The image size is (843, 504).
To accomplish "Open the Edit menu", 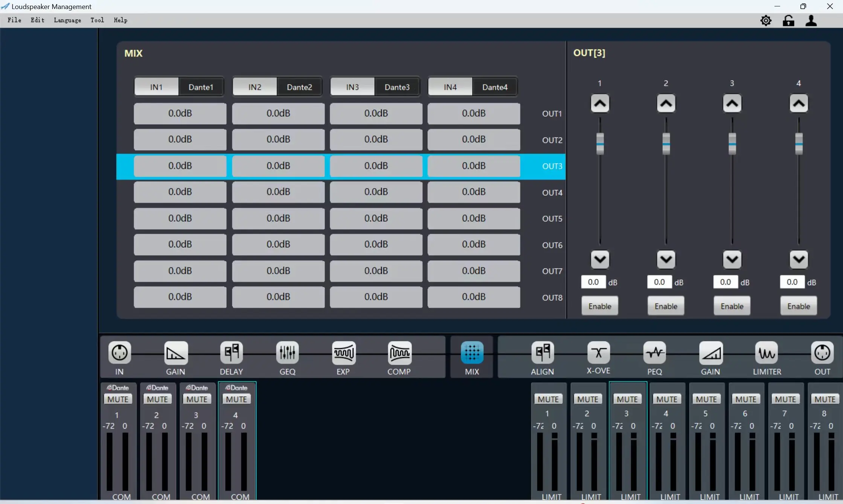I will tap(38, 20).
